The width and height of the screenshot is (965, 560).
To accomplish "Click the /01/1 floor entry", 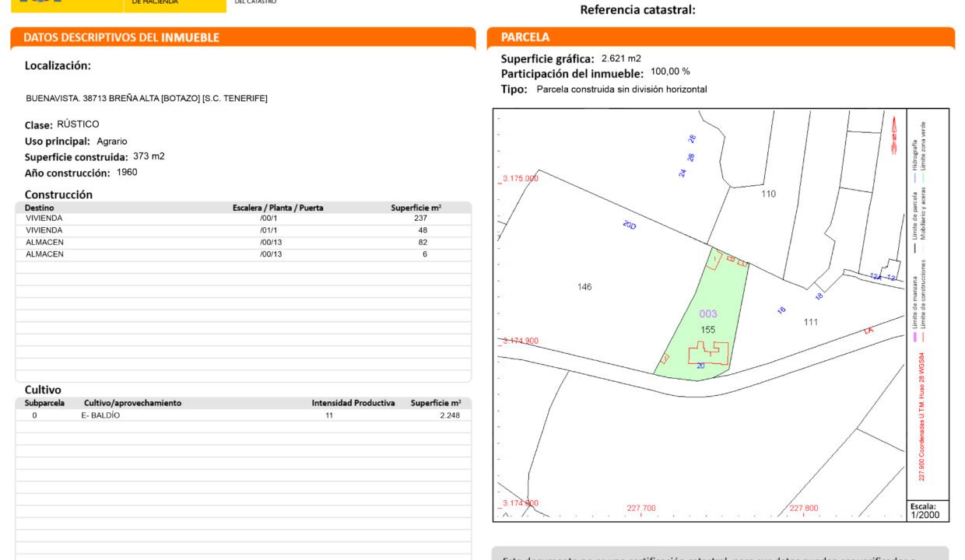I will click(x=268, y=230).
